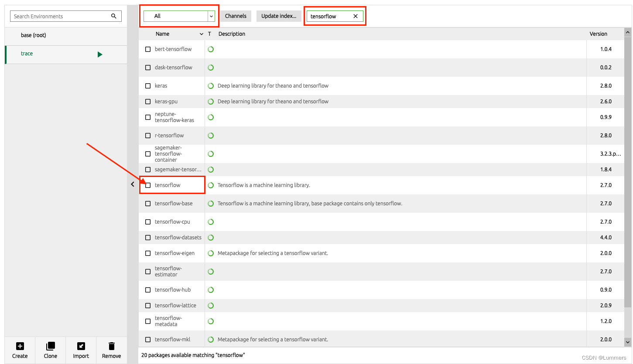Click the status circle icon for tensorflow-eigen

211,253
